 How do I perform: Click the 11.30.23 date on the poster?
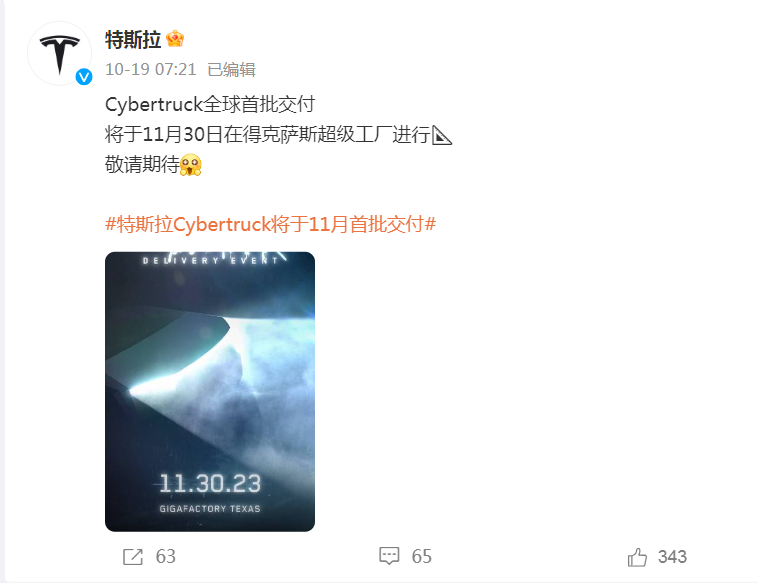click(x=210, y=483)
